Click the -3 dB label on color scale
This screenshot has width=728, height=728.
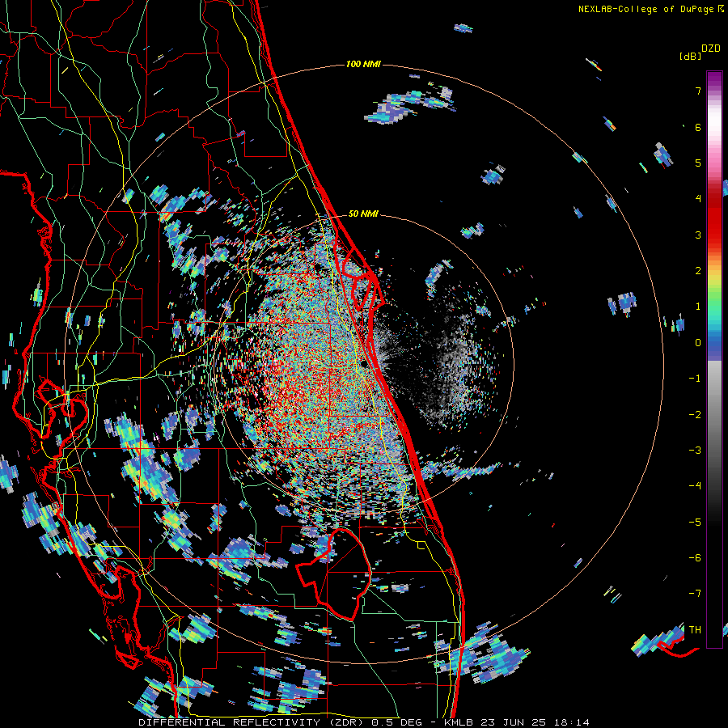coord(695,451)
